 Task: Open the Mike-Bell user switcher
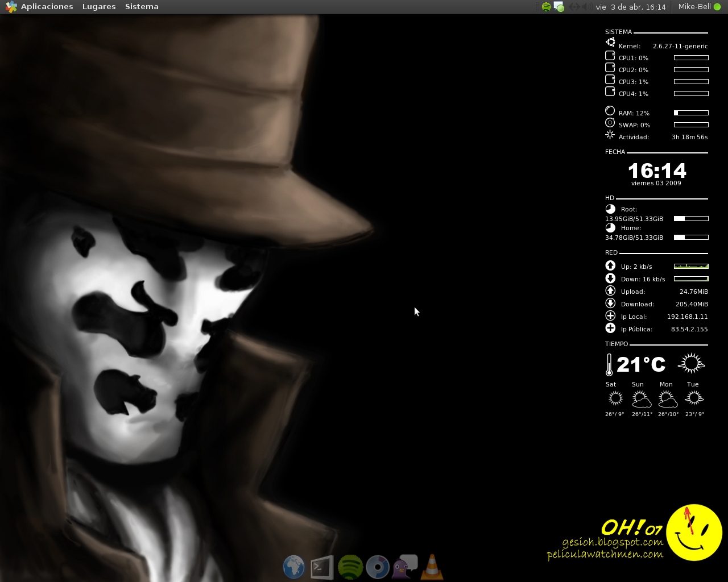click(699, 7)
